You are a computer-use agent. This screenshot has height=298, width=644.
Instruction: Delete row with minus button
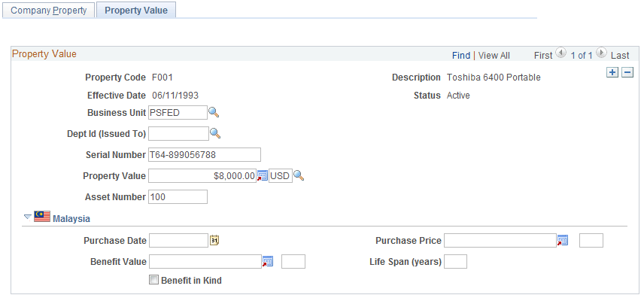(627, 73)
